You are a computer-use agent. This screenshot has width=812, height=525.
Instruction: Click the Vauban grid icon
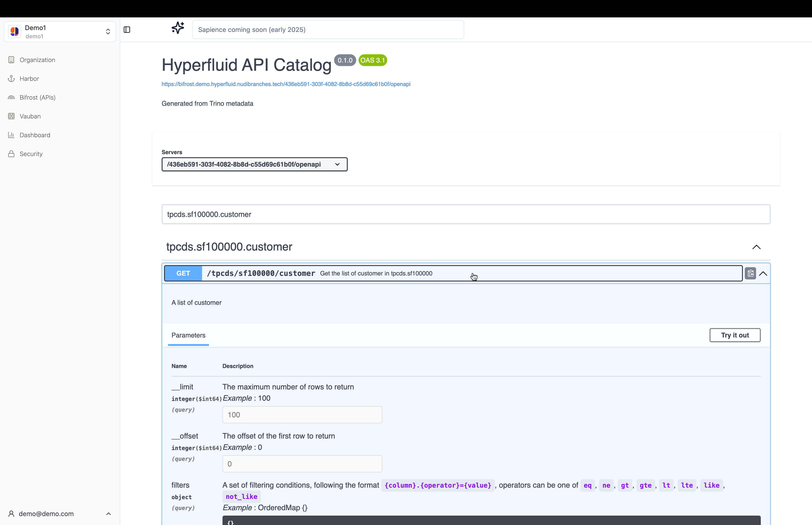tap(11, 116)
